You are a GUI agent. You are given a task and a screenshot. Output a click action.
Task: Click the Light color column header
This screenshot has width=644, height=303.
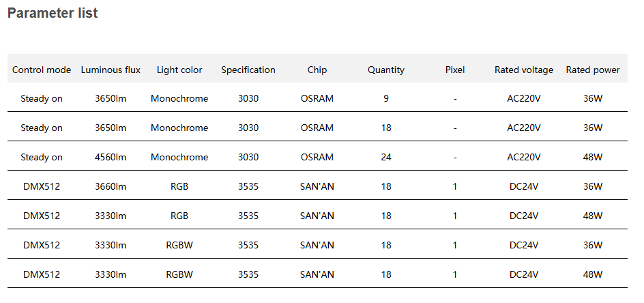click(179, 70)
